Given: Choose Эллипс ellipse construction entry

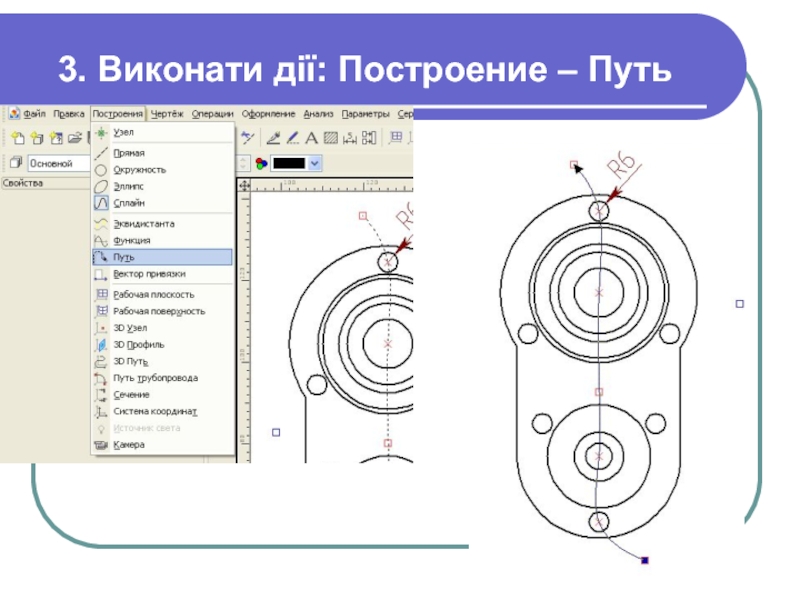Looking at the screenshot, I should click(163, 186).
